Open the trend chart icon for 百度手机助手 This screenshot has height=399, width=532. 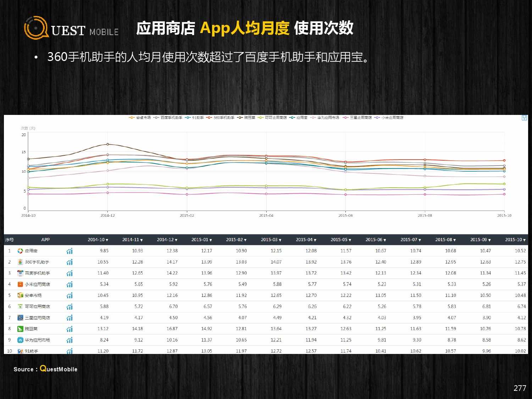click(70, 273)
